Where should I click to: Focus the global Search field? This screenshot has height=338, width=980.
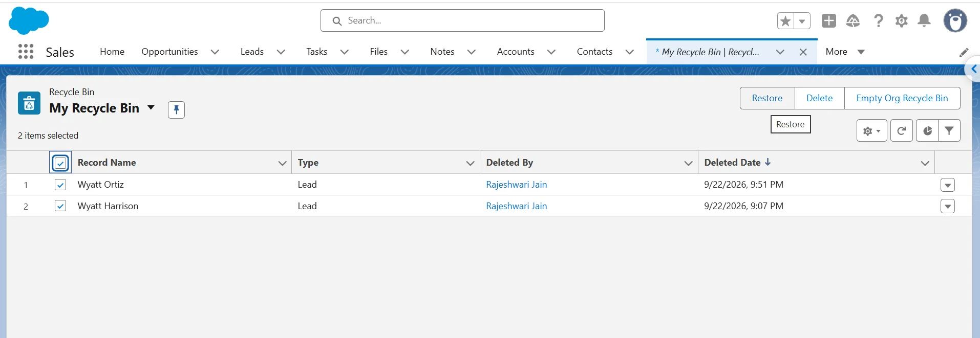click(x=462, y=20)
